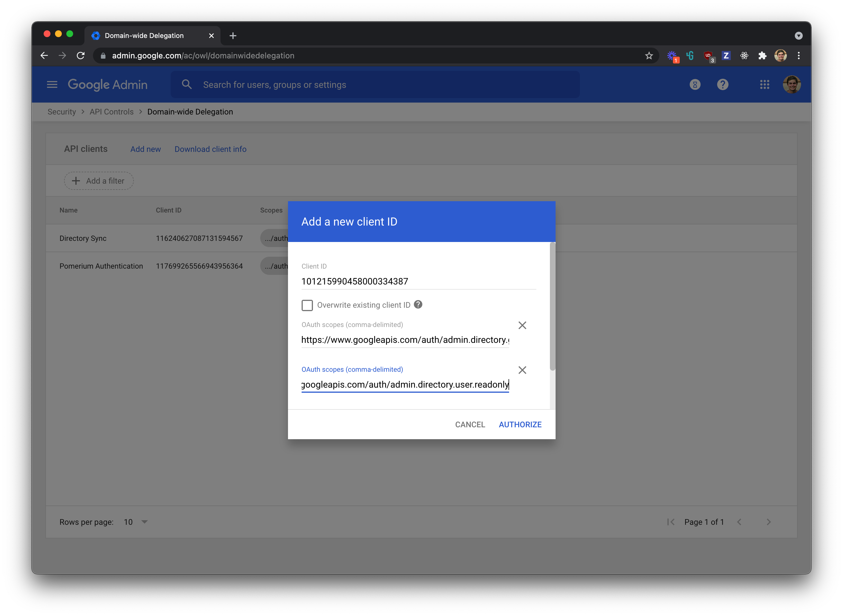Focus the first OAuth scopes input
Screen dimensions: 843x616
click(405, 340)
